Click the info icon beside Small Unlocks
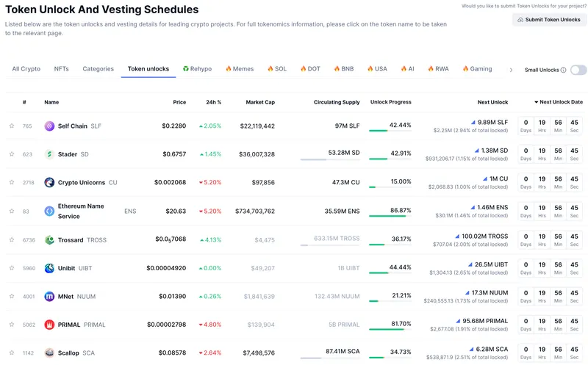The width and height of the screenshot is (588, 365). tap(563, 71)
